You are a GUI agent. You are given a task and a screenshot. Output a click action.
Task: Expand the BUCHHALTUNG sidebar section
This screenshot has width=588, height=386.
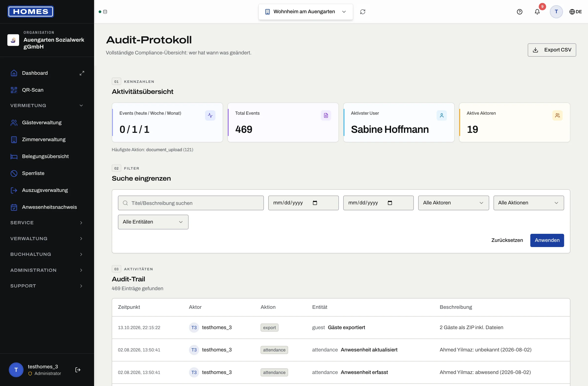(x=47, y=254)
